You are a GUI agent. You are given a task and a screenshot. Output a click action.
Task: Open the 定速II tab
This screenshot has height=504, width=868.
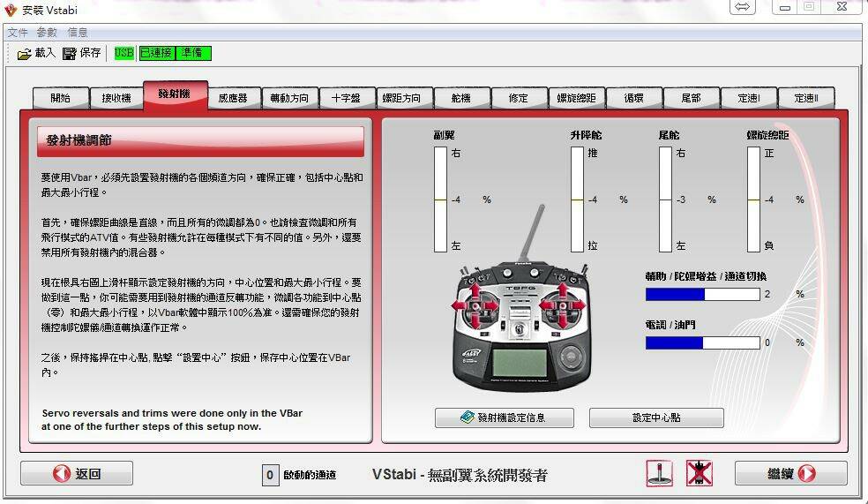point(806,98)
